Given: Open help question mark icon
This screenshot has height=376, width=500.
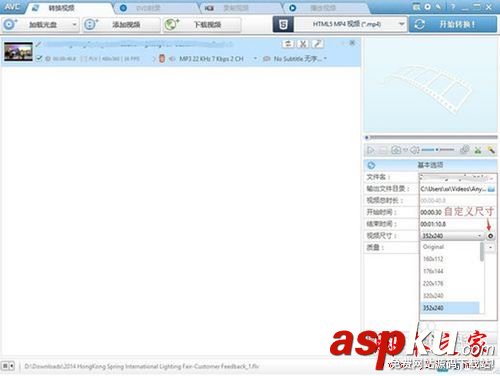Looking at the screenshot, I should coord(453,7).
